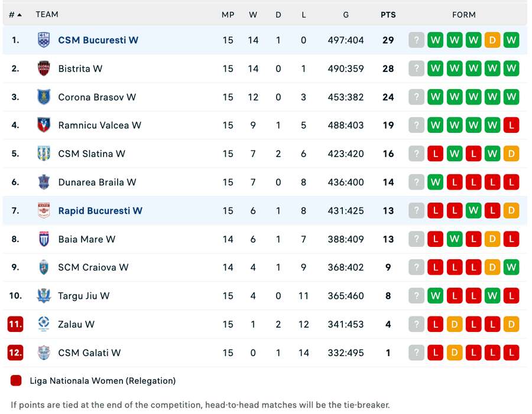
Task: Sort standings by PTS column header
Action: pyautogui.click(x=388, y=15)
